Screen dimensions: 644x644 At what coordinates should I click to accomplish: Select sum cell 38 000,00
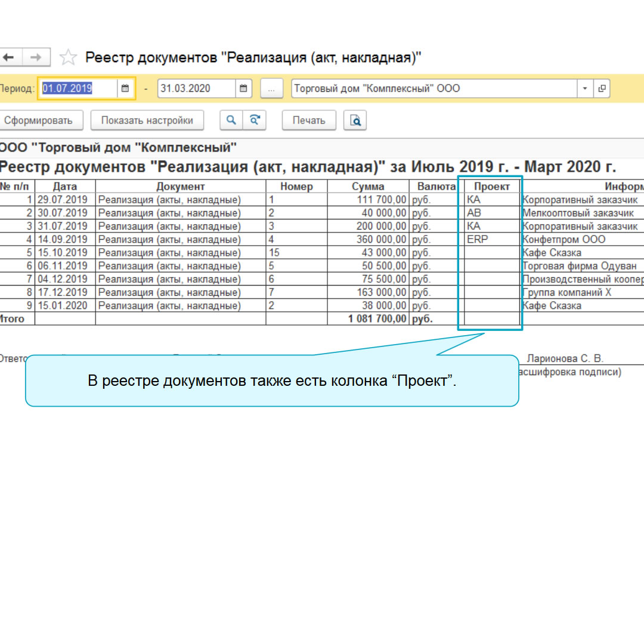click(368, 305)
